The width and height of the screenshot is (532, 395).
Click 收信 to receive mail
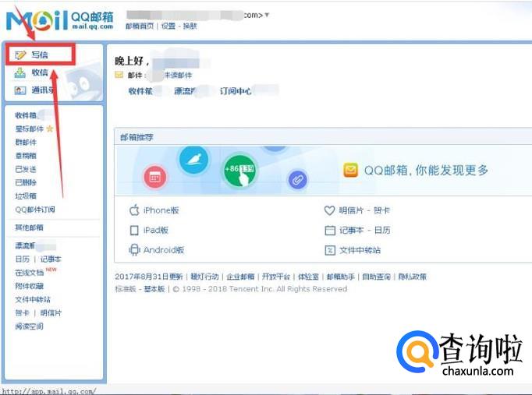(40, 72)
